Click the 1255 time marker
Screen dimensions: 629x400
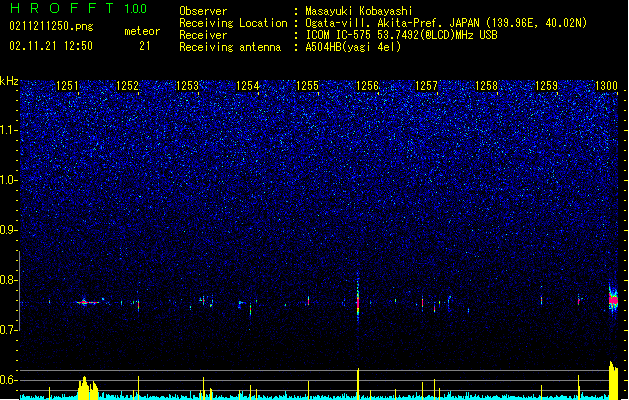[x=307, y=86]
